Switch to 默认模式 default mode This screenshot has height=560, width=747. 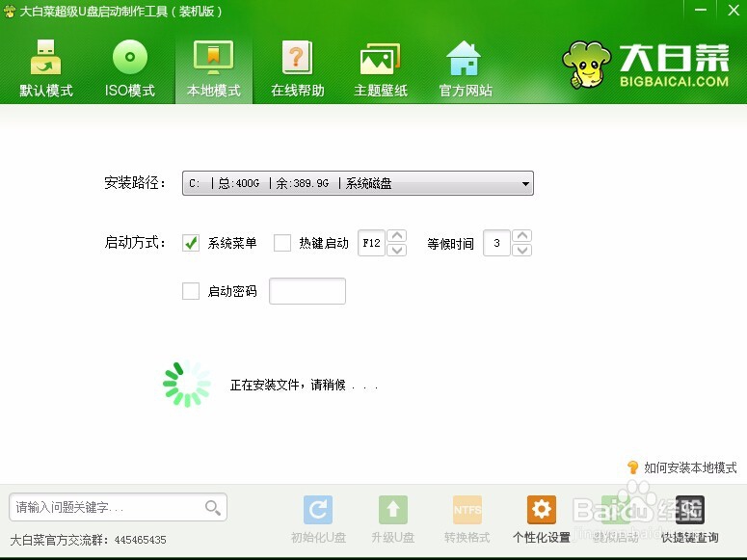tap(45, 69)
